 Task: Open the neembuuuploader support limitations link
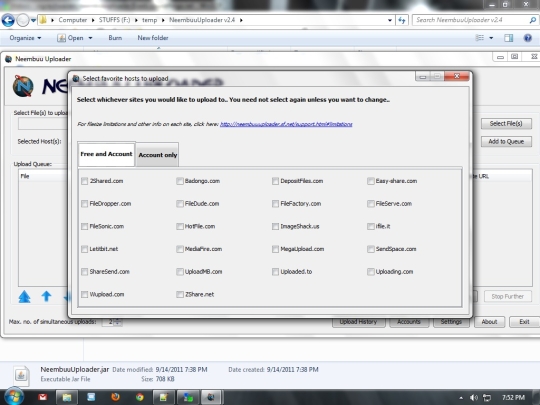tap(286, 124)
